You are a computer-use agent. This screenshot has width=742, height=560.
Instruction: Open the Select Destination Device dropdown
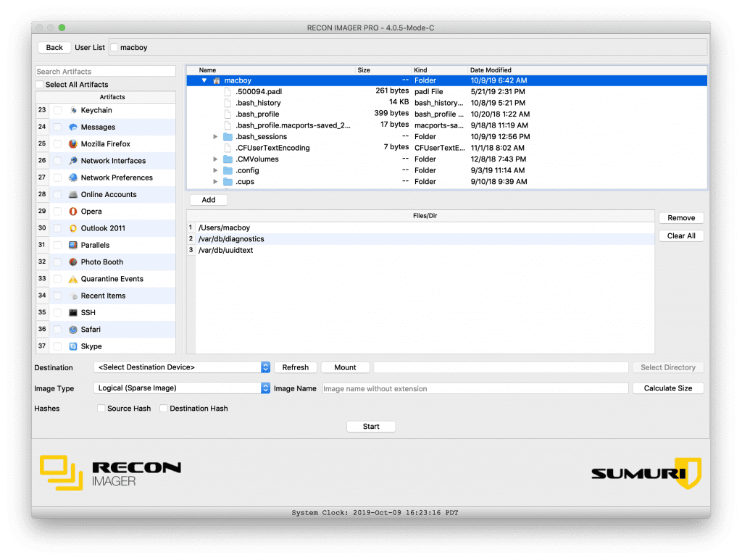click(x=182, y=367)
